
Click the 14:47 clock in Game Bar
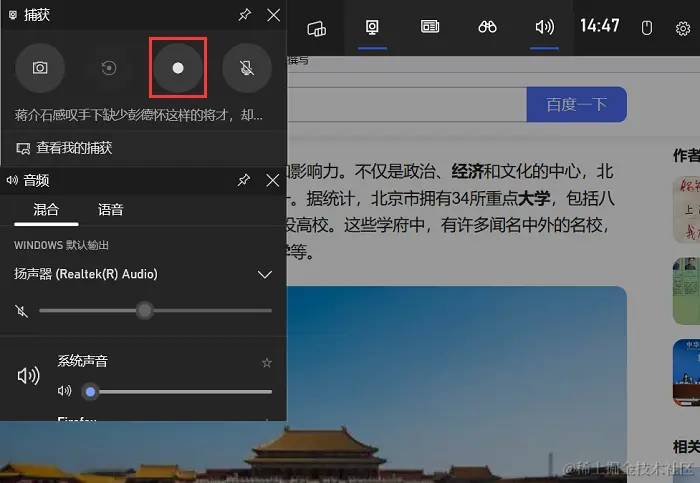pos(600,26)
